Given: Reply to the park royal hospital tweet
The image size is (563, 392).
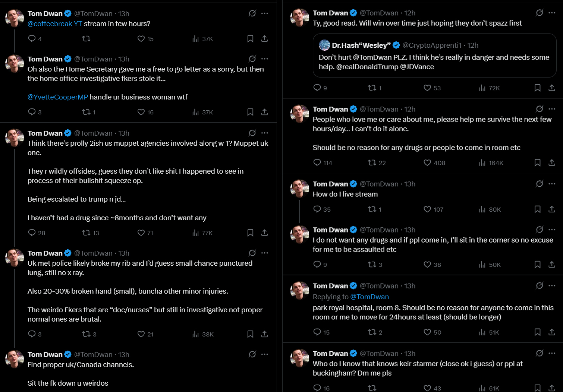Looking at the screenshot, I should 317,332.
